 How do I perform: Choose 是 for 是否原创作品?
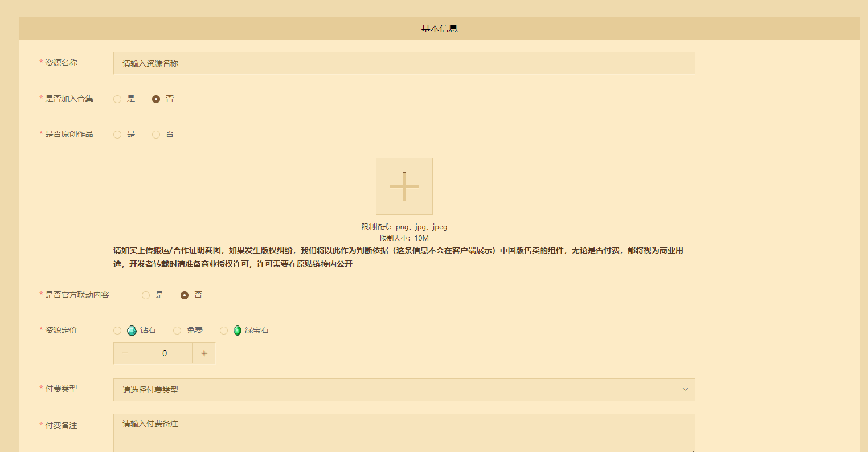(117, 135)
